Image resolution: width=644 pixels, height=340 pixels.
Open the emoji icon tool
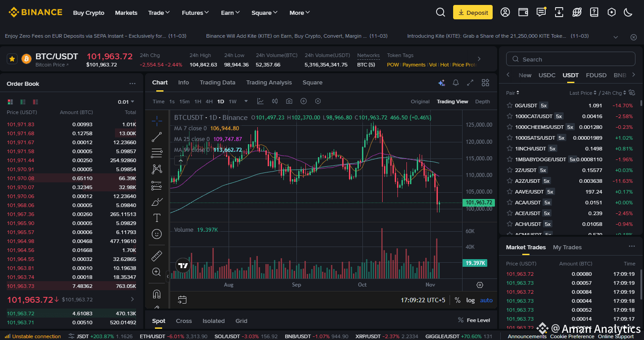tap(157, 234)
